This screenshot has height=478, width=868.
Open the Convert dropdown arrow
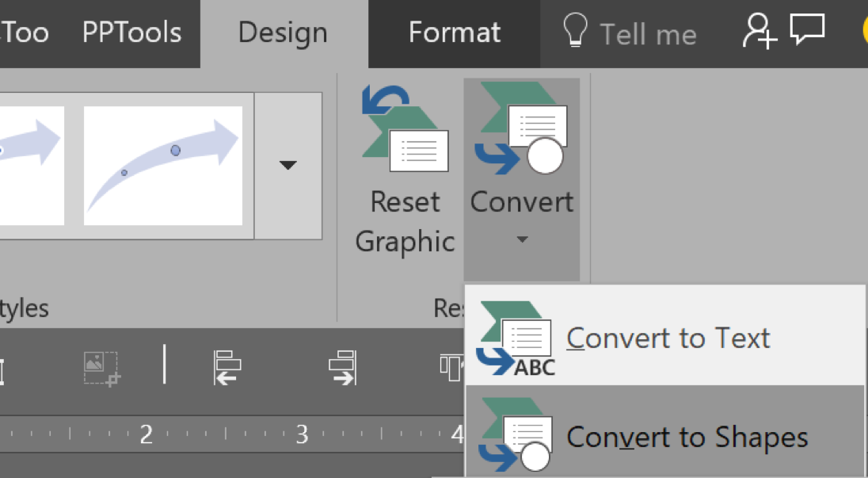[521, 238]
